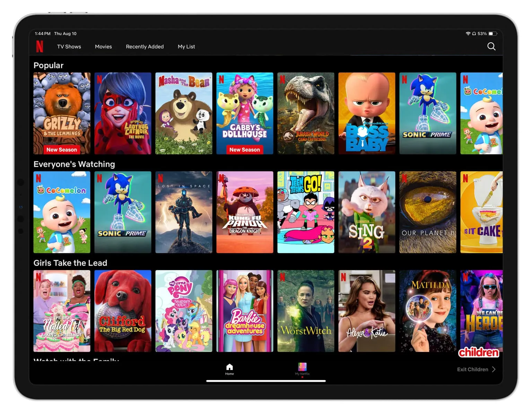Tap the Exit Children chevron arrow

pyautogui.click(x=494, y=369)
